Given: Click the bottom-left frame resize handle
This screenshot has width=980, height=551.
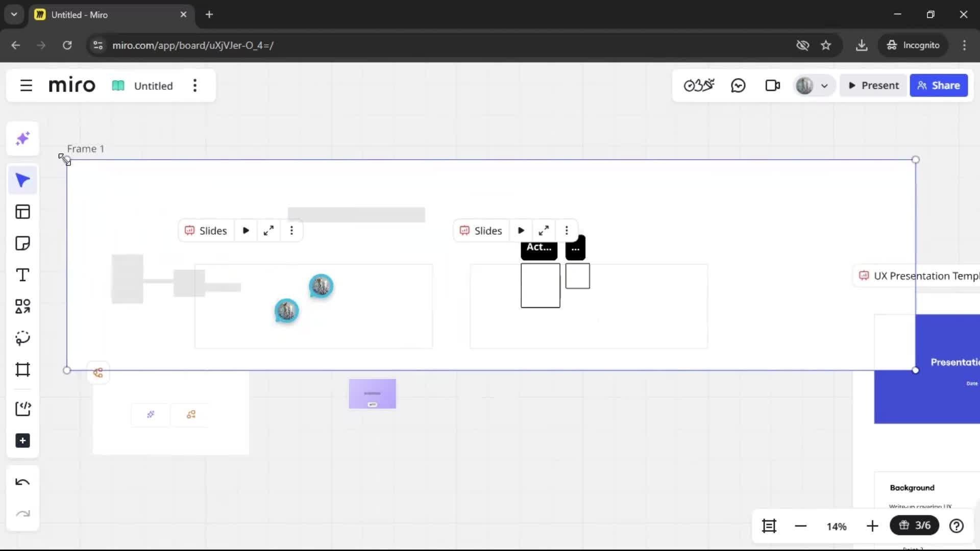Looking at the screenshot, I should coord(67,370).
